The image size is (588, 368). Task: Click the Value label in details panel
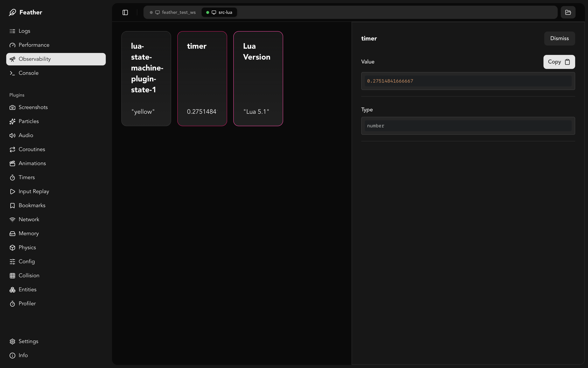pos(368,62)
